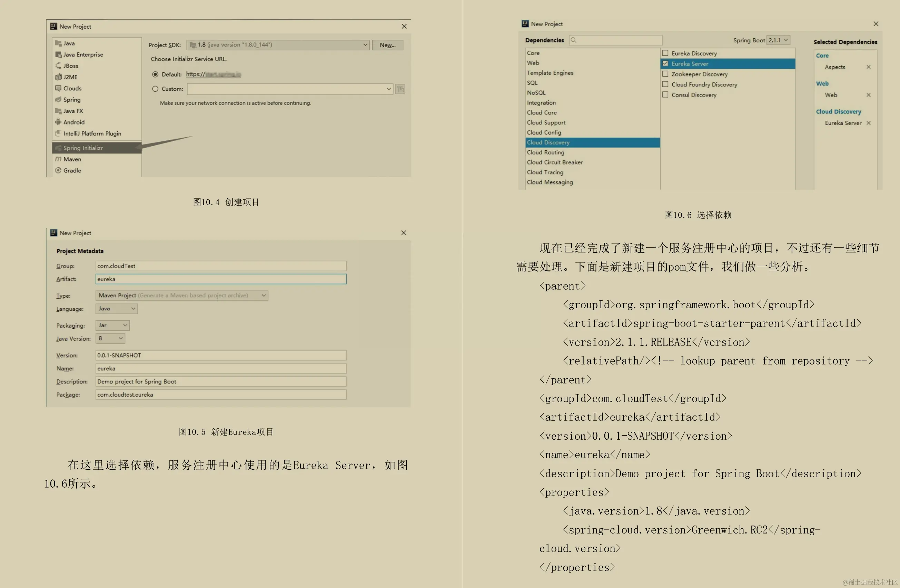The width and height of the screenshot is (900, 588).
Task: Select the Maven project type icon
Action: tap(58, 159)
